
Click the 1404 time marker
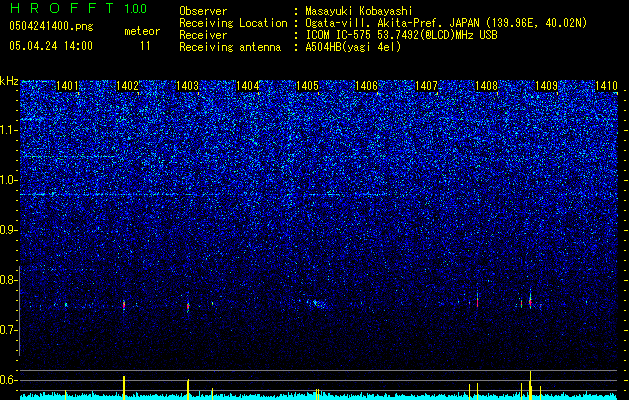pos(248,86)
